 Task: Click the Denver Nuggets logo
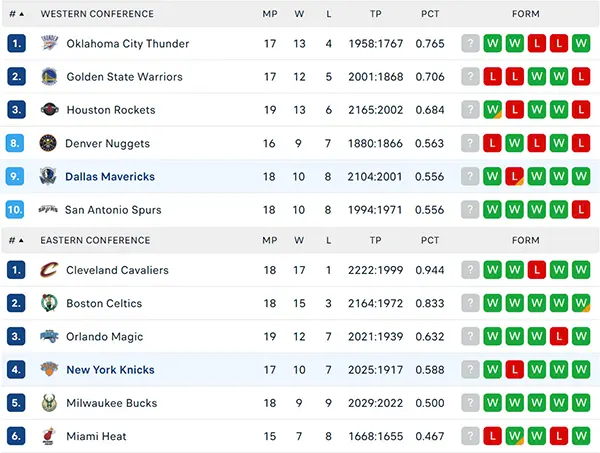(x=48, y=143)
